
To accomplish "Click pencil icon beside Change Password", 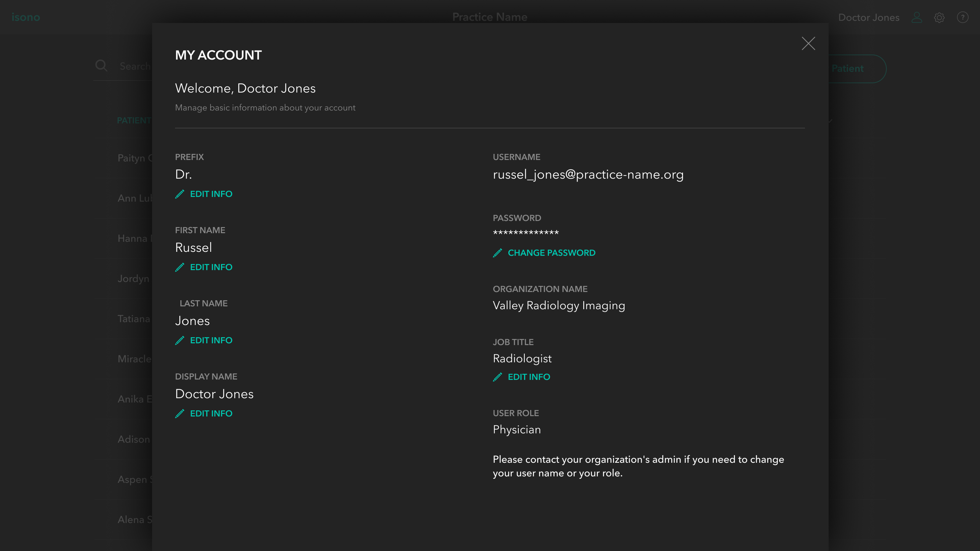I will [x=497, y=253].
